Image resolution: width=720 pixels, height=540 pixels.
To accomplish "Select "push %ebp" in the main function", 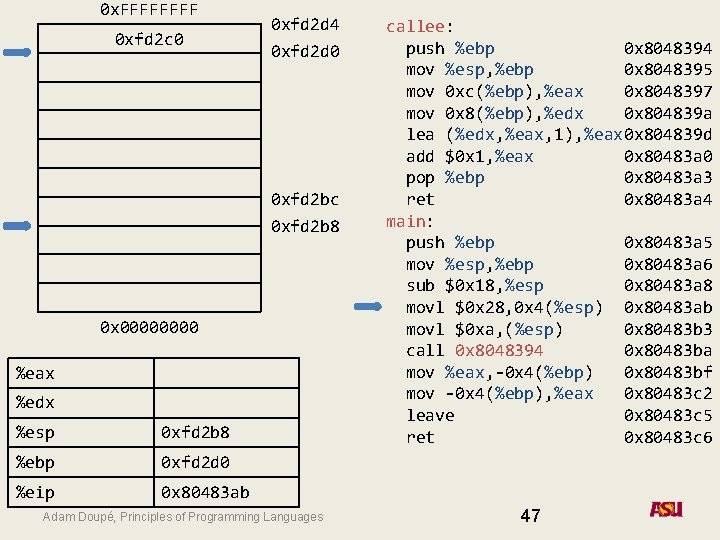I will point(450,242).
